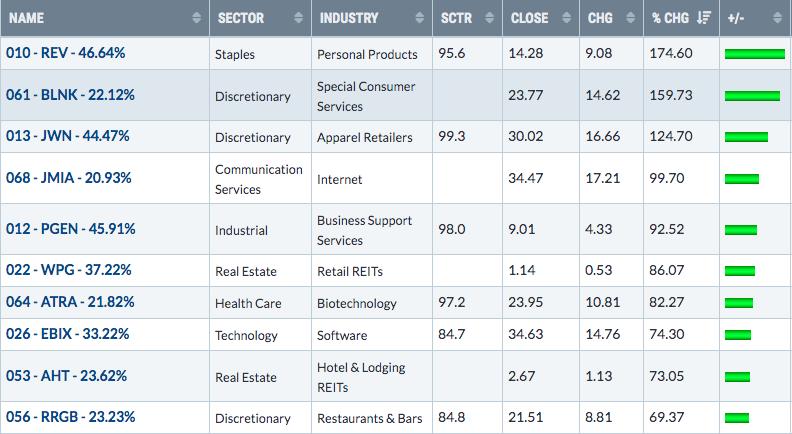
Task: Click the CHG column sort arrows
Action: 631,18
